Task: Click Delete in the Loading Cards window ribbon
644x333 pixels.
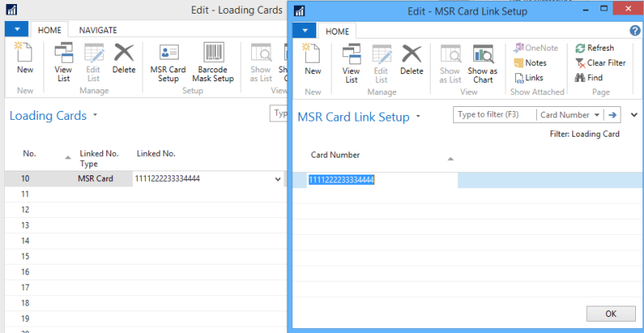Action: pos(124,58)
